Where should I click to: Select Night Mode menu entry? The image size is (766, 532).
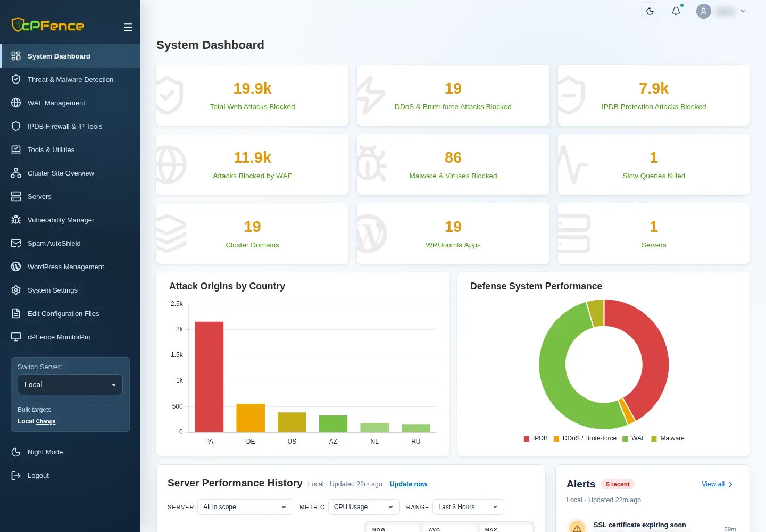[70, 452]
